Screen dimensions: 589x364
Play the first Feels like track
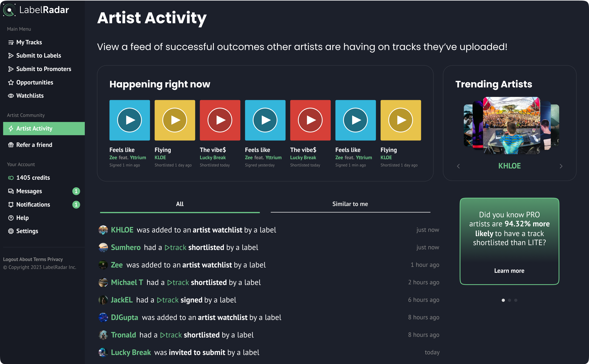point(129,120)
